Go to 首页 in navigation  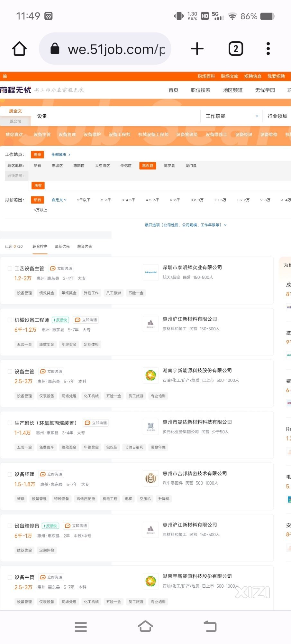tap(173, 90)
